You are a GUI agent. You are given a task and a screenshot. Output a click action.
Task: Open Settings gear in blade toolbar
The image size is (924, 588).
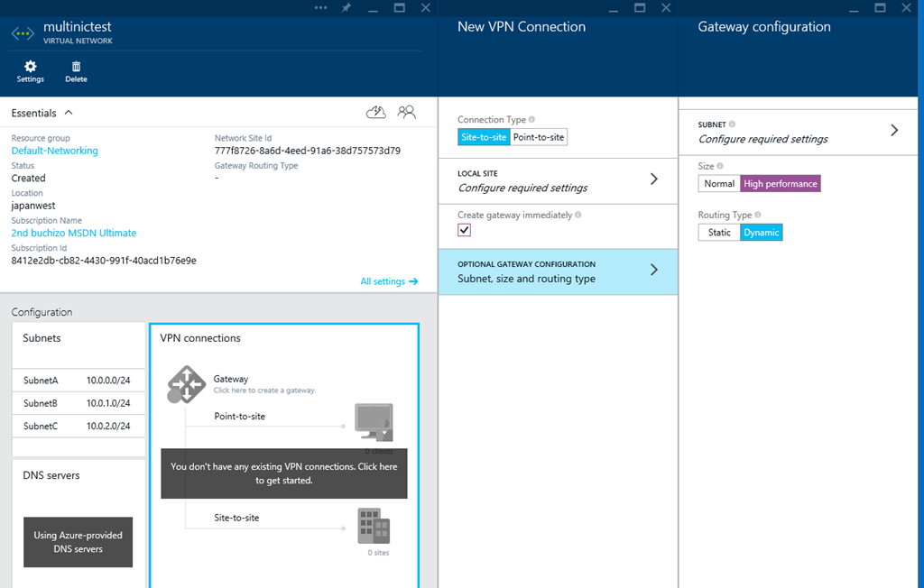tap(30, 67)
